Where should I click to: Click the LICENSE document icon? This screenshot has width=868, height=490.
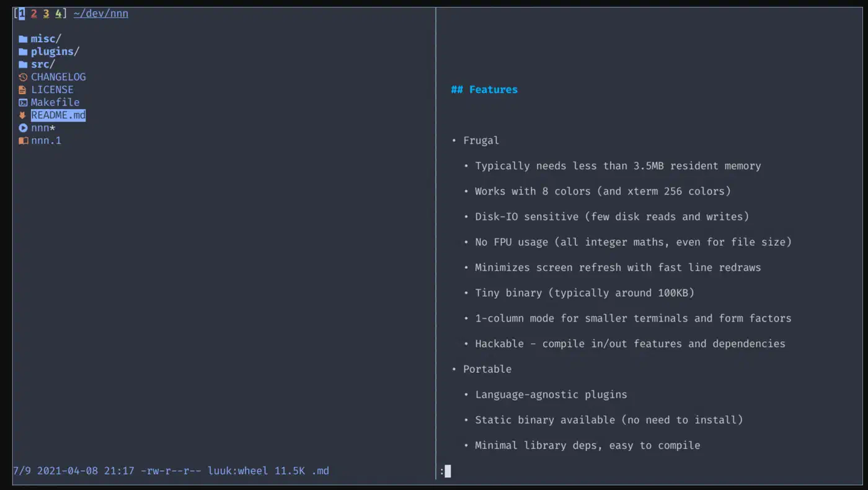point(23,90)
